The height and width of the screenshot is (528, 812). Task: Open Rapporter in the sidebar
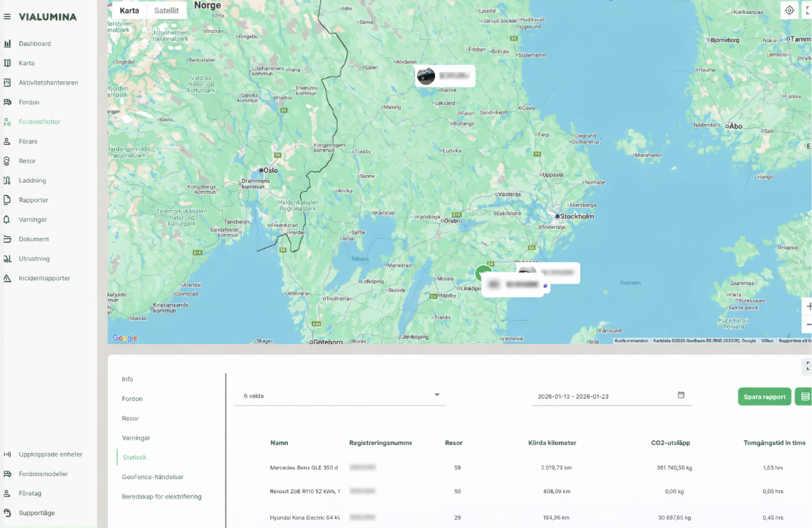tap(34, 200)
